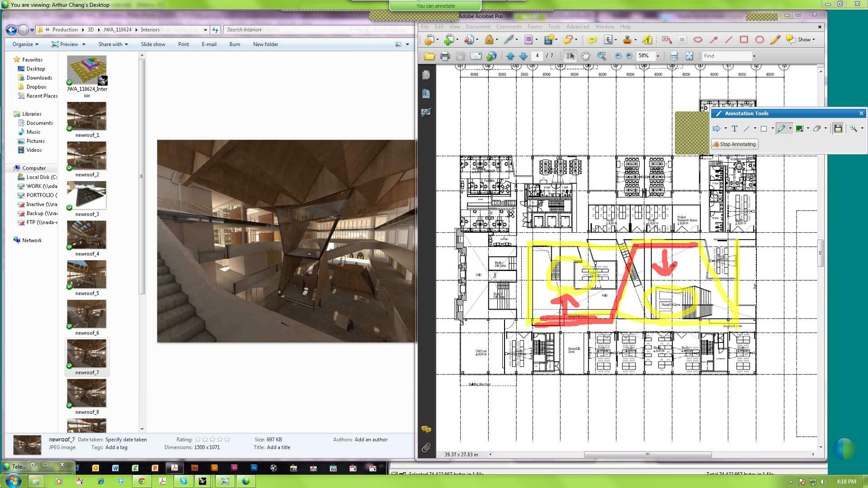This screenshot has height=488, width=868.
Task: Pick the Pencil drawing tool in Acrobat
Action: tap(775, 40)
